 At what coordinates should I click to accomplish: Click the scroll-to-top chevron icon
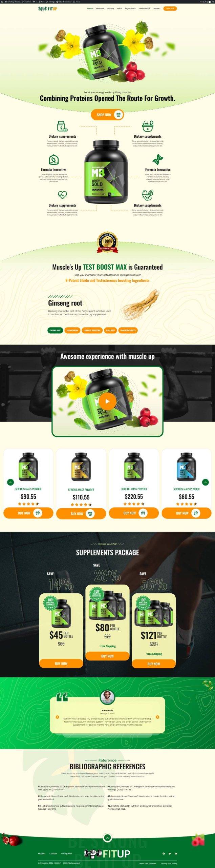107,837
